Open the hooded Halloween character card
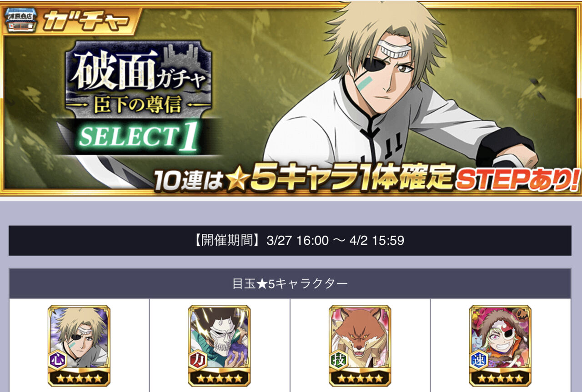Screen dimensions: 582x392 (500, 346)
